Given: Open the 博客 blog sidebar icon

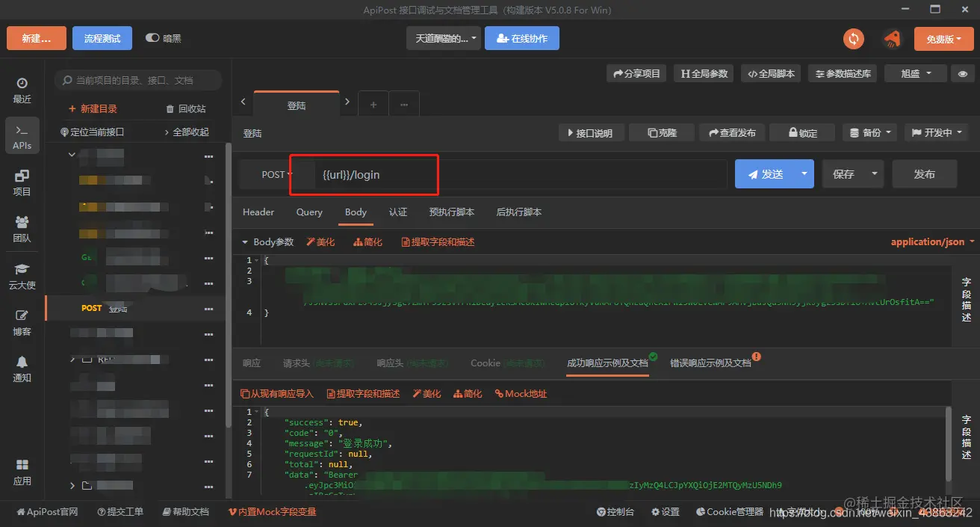Looking at the screenshot, I should [22, 322].
